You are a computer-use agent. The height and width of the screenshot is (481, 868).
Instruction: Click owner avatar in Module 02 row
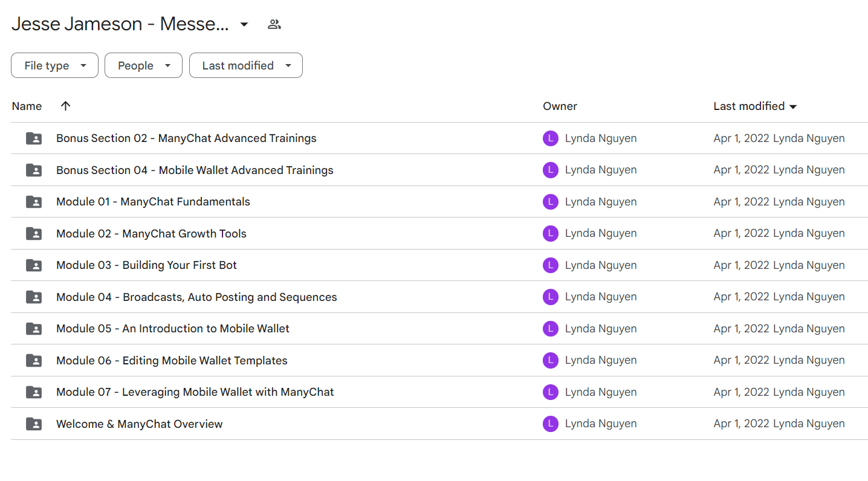[x=551, y=234]
